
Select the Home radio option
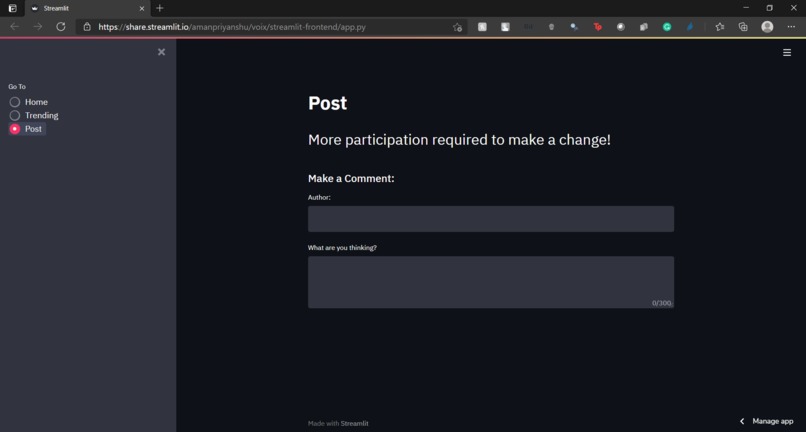[28, 102]
